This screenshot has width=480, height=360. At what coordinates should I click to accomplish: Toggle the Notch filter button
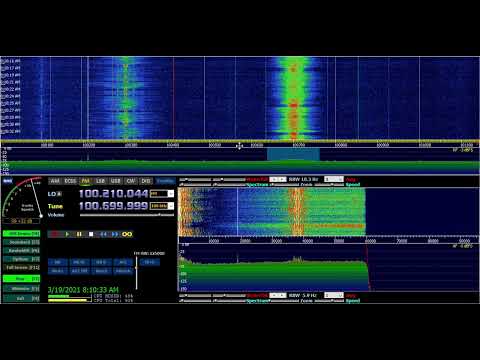[x=101, y=271]
